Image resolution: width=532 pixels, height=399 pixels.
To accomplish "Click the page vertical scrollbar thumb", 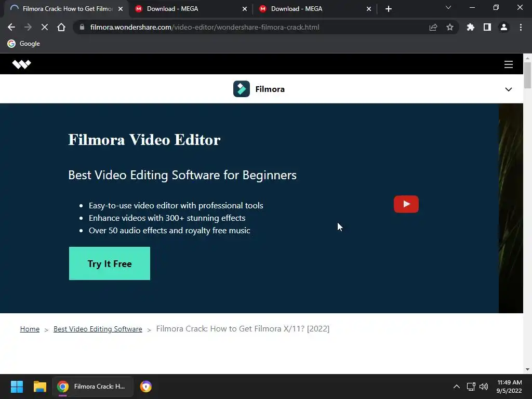I will click(x=528, y=75).
